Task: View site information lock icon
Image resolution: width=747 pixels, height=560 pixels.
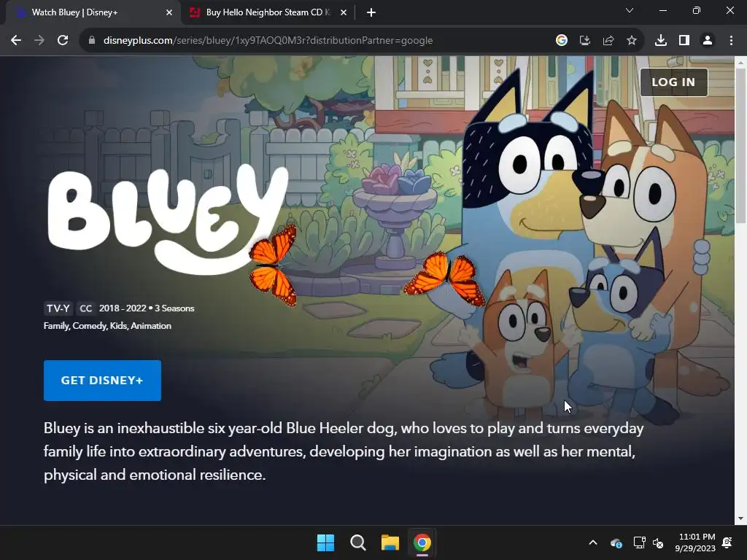Action: pos(92,41)
